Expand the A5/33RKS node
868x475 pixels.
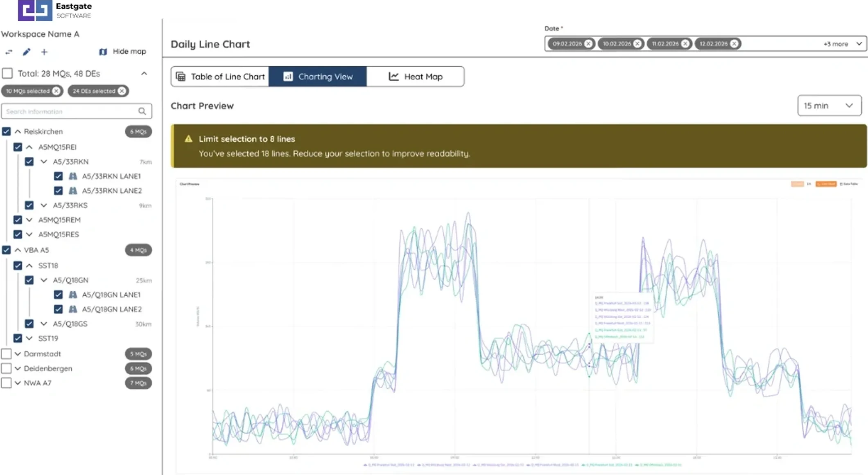coord(44,205)
